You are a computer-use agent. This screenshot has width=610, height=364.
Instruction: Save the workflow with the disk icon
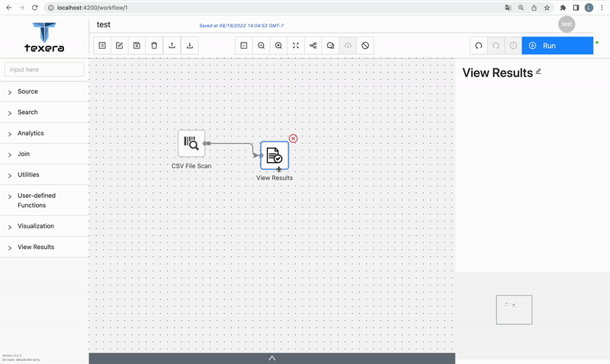(136, 46)
